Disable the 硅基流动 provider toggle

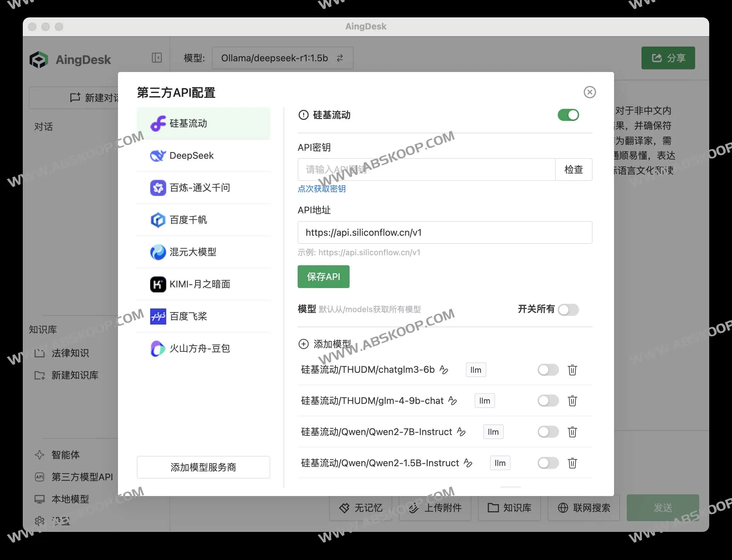click(568, 115)
